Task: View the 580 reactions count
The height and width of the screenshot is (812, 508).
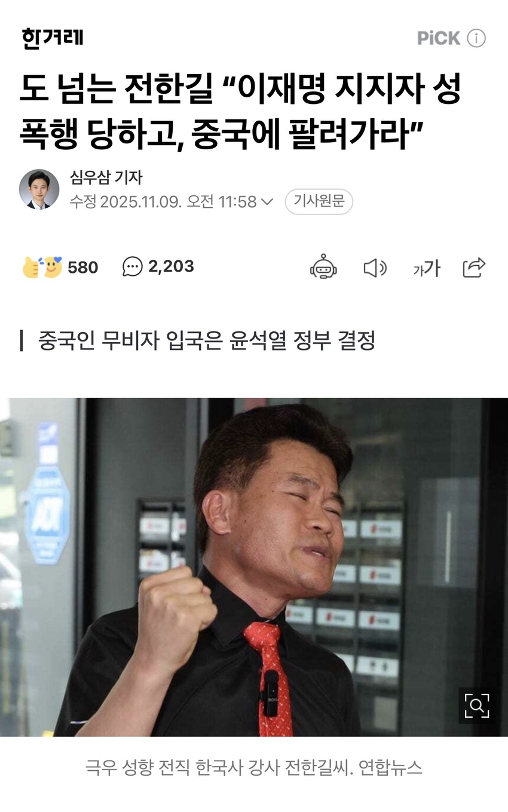Action: pos(82,267)
